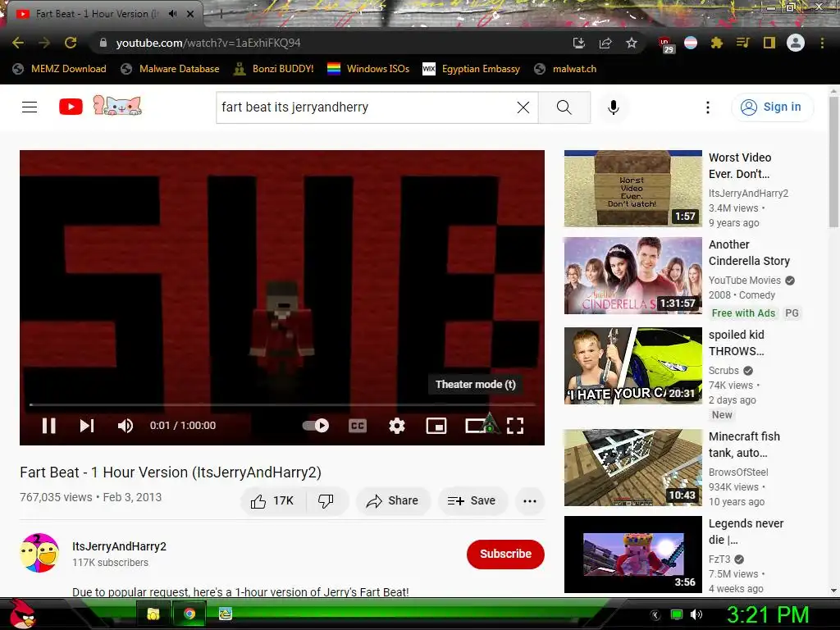This screenshot has width=840, height=630.
Task: Share the Fart Beat video
Action: click(x=392, y=500)
